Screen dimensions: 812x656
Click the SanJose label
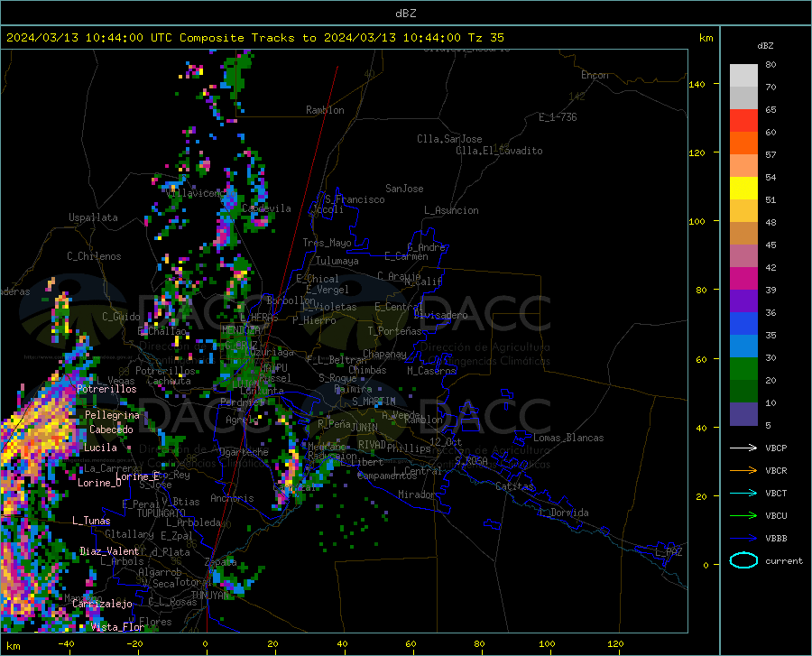(x=404, y=189)
